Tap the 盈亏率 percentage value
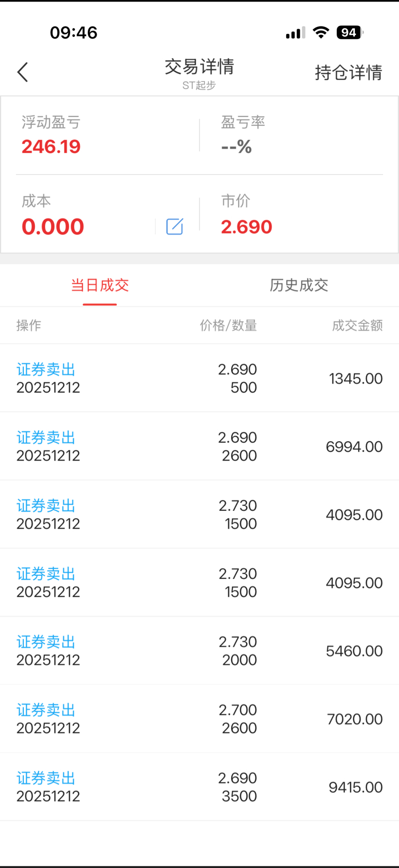Viewport: 399px width, 868px height. tap(236, 147)
